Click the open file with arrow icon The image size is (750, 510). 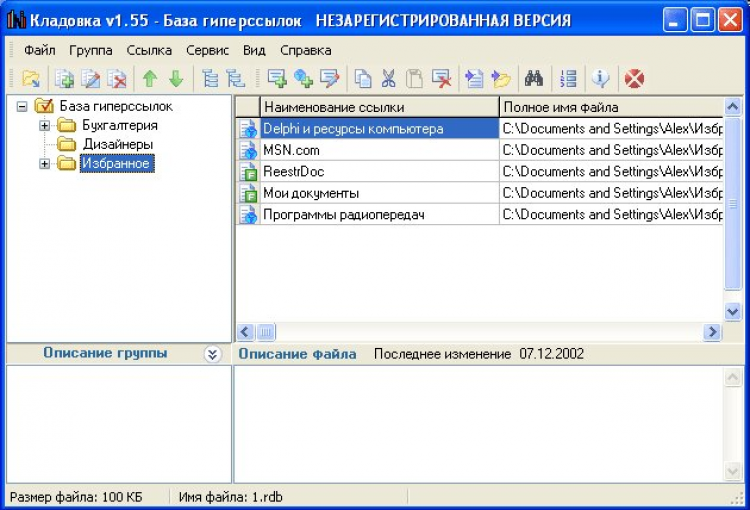coord(474,78)
